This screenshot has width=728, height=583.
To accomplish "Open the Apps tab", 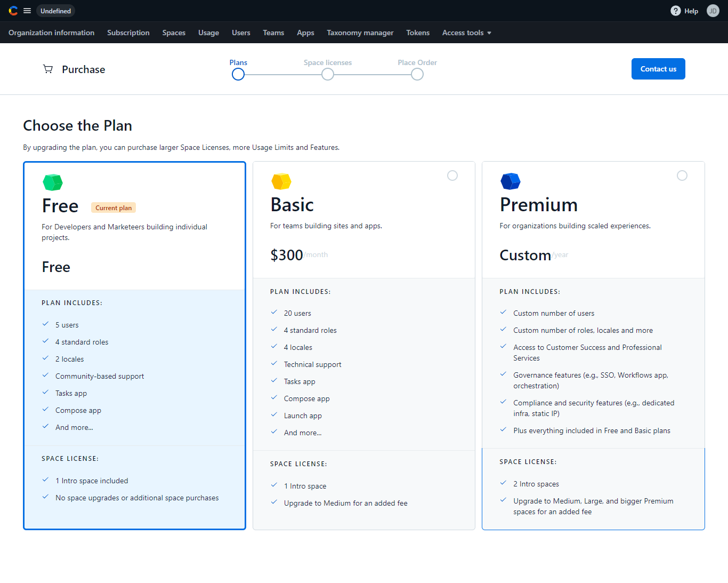I will point(305,33).
